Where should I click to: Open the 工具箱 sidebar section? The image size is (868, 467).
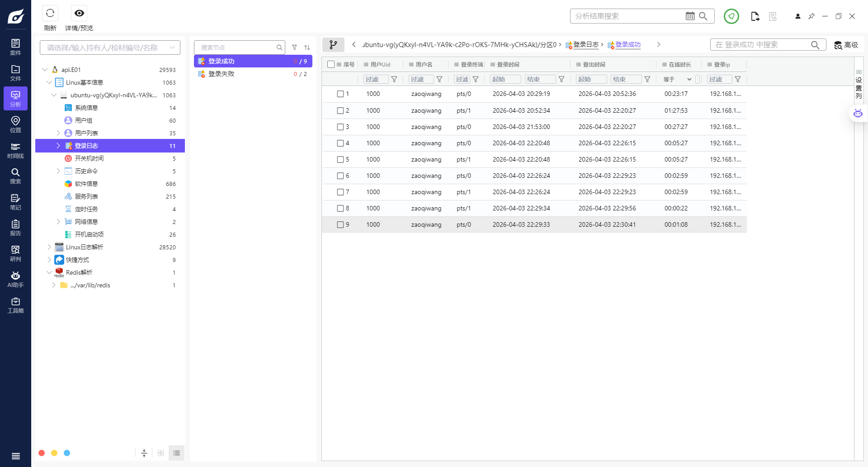click(x=15, y=305)
